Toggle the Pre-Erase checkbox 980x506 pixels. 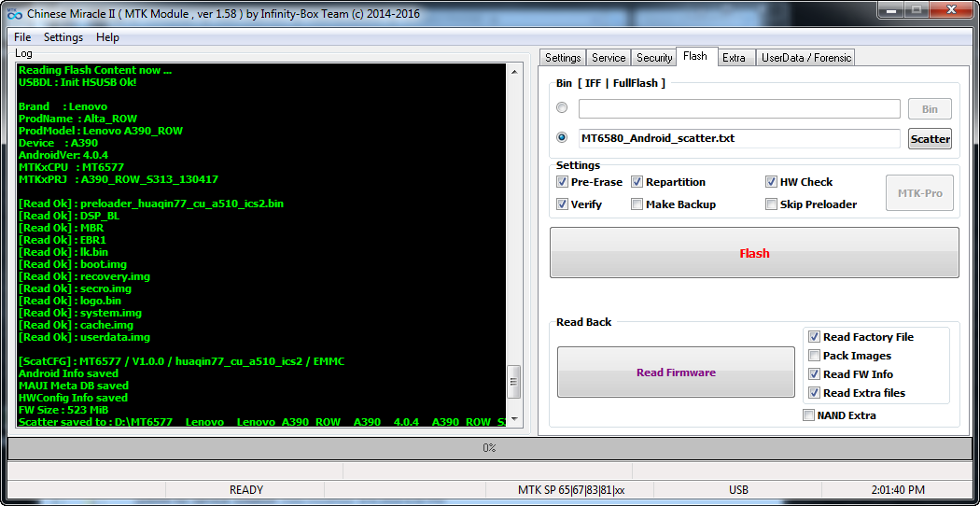click(562, 182)
